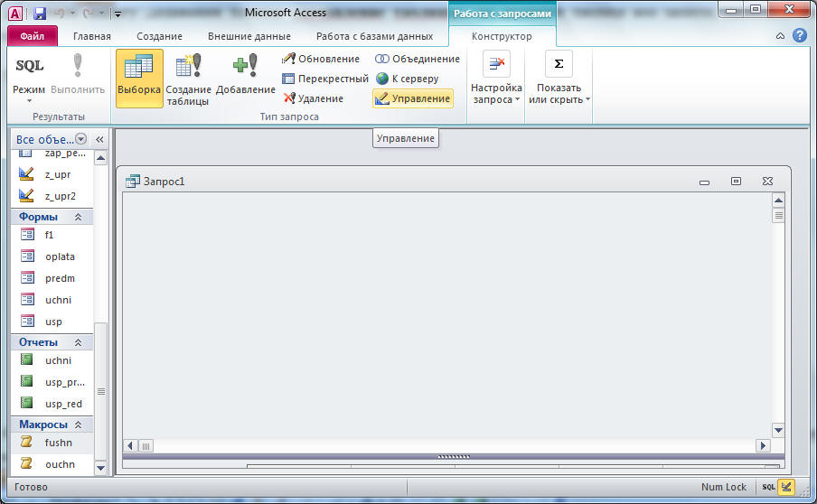Collapse the Макросы group

pyautogui.click(x=78, y=425)
